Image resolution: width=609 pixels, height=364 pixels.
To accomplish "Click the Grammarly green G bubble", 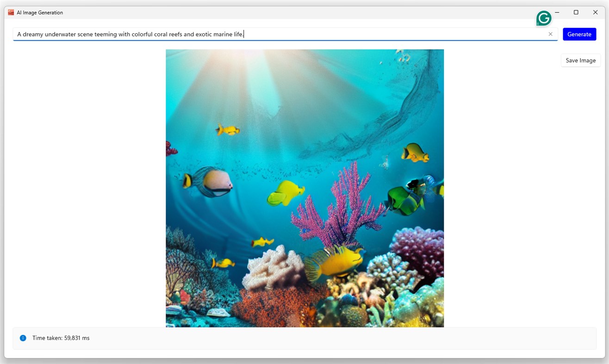I will (x=543, y=18).
